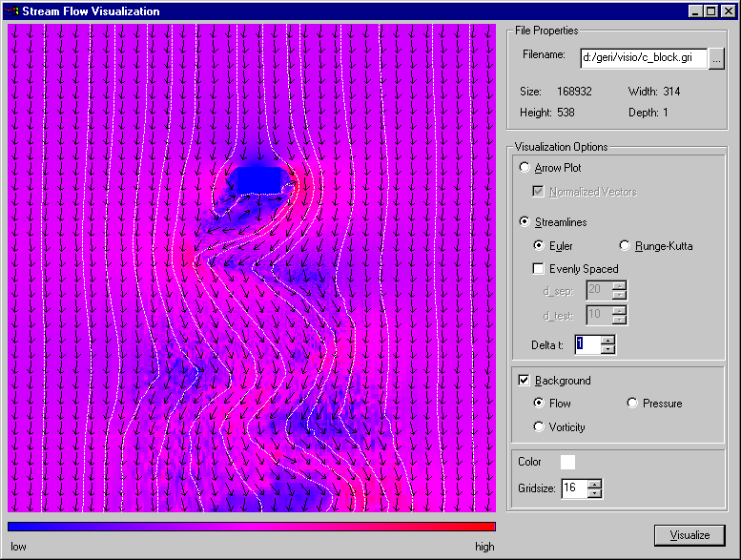Select Flow background option
The height and width of the screenshot is (560, 741).
pyautogui.click(x=540, y=404)
